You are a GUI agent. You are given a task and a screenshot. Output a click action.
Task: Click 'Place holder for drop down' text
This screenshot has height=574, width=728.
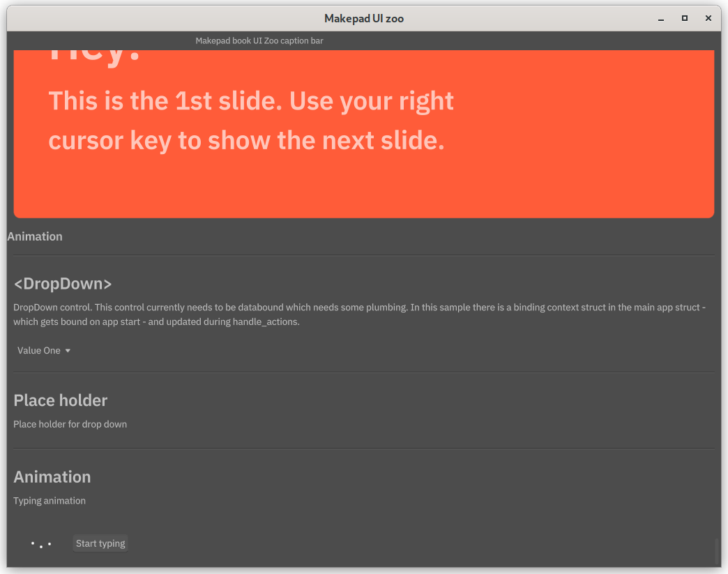pos(70,424)
